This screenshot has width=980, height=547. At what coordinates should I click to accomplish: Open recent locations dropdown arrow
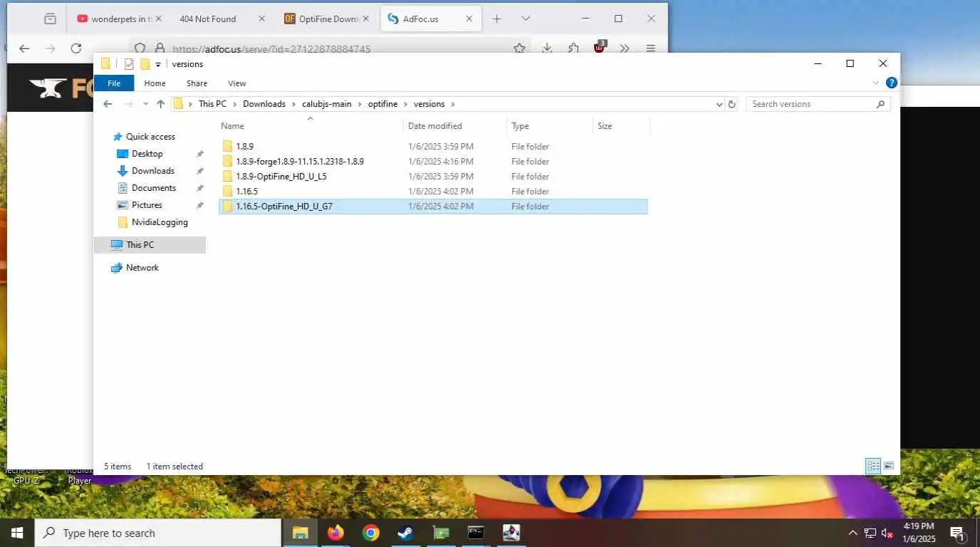145,104
